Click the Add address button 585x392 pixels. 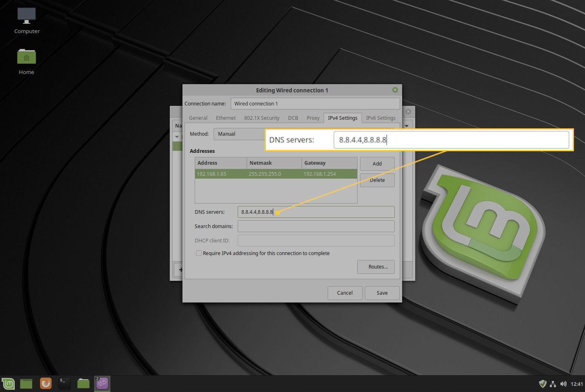click(377, 164)
